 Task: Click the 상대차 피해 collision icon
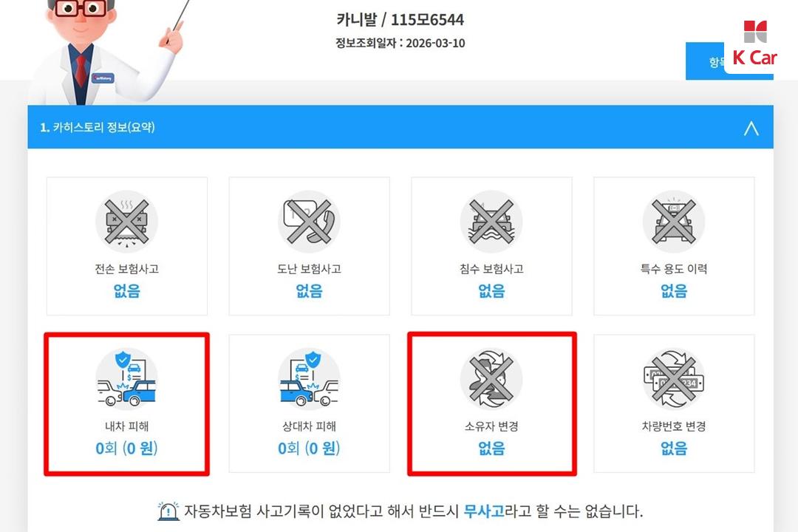pyautogui.click(x=309, y=379)
